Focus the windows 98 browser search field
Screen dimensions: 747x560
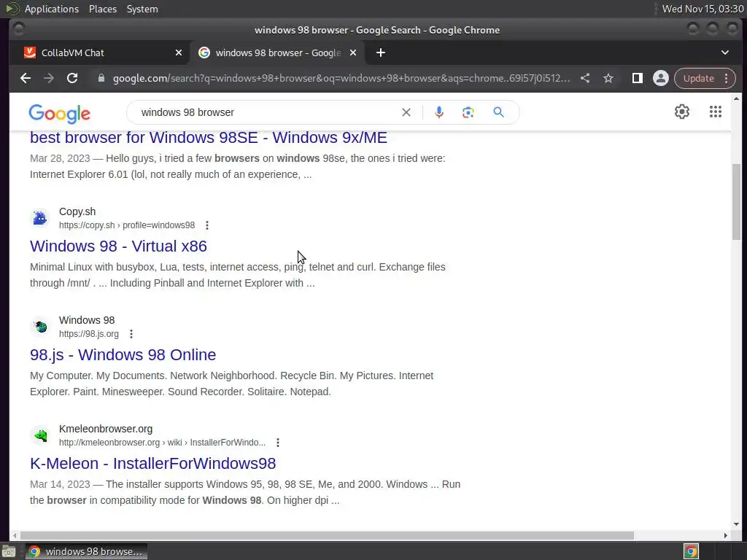pos(267,112)
